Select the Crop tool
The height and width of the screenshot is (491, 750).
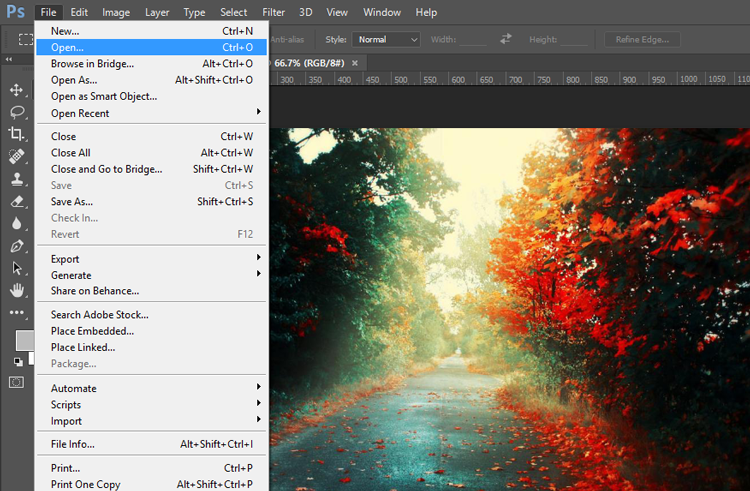pos(17,134)
